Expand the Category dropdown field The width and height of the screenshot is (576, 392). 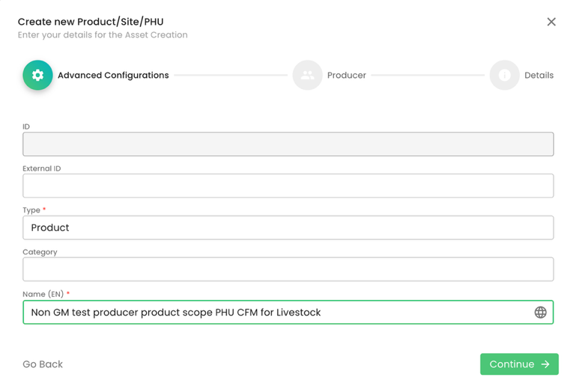(x=288, y=269)
